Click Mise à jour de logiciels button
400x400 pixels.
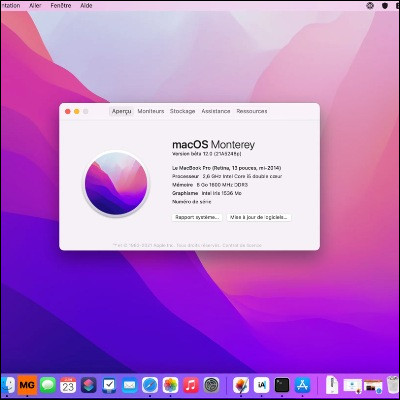point(259,217)
